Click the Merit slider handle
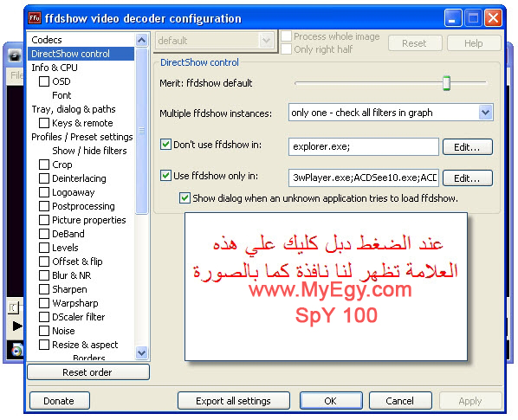The width and height of the screenshot is (518, 420). tap(446, 83)
